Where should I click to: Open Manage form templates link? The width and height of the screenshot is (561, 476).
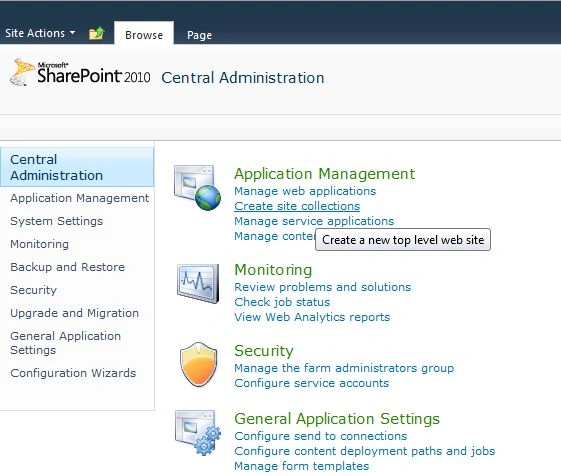point(302,466)
